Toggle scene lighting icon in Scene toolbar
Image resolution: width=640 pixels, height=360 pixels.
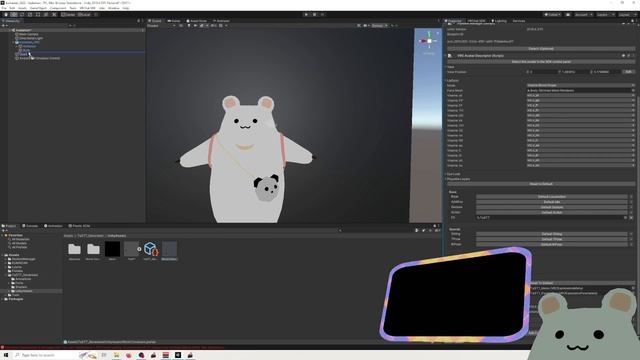[x=189, y=26]
